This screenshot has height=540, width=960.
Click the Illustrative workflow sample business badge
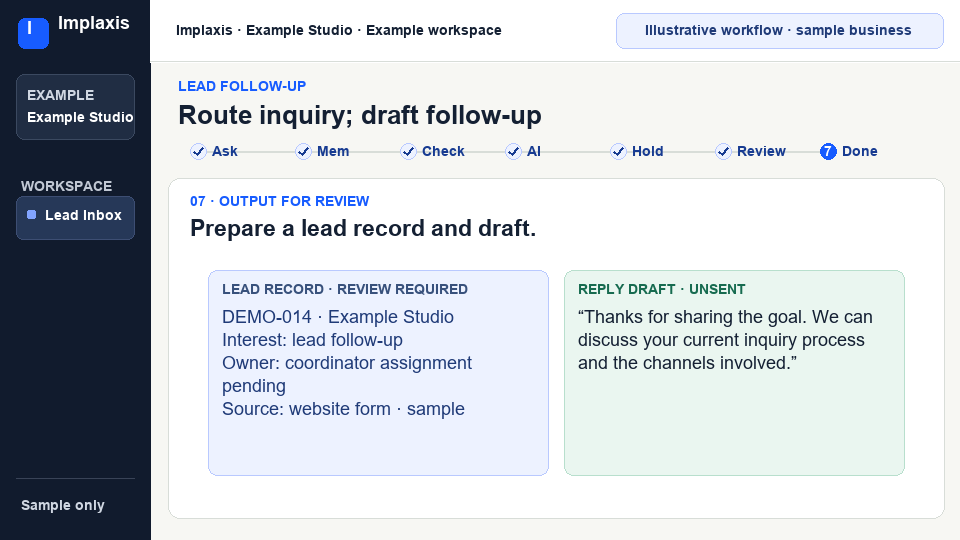pyautogui.click(x=779, y=31)
